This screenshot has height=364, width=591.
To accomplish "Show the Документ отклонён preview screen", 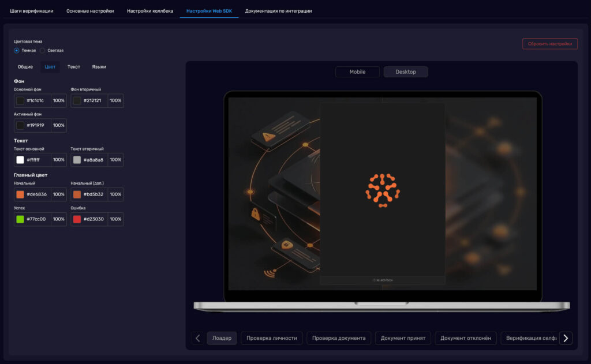I will pos(466,338).
